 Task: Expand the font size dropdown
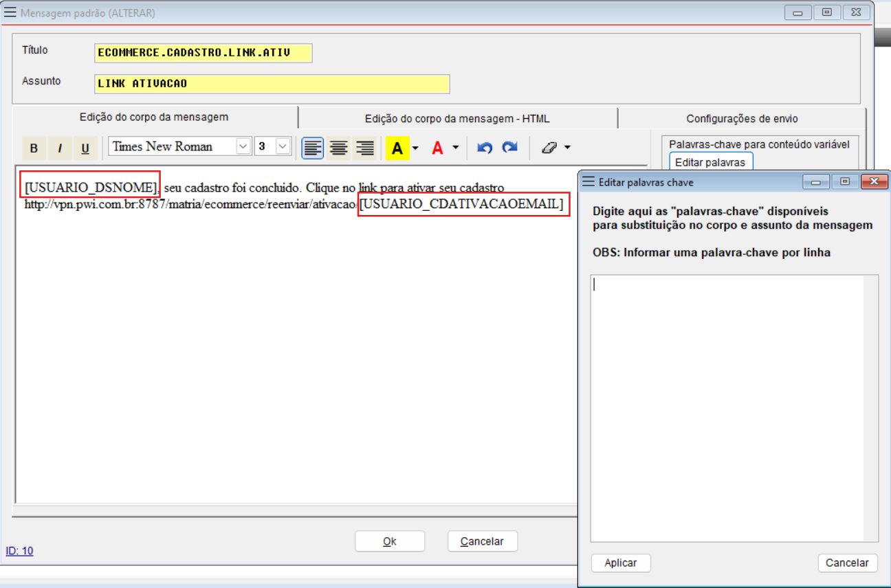point(283,146)
